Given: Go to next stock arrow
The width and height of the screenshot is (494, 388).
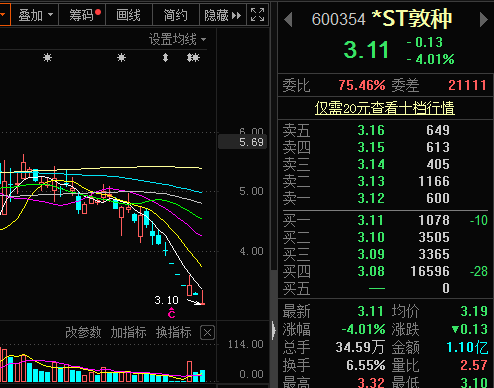Looking at the screenshot, I should coord(484,19).
